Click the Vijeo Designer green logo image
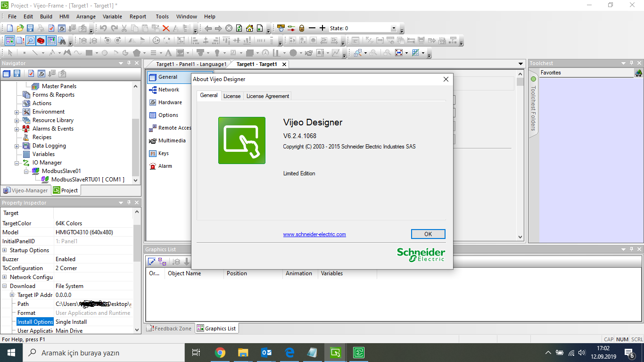The image size is (644, 362). point(242,140)
